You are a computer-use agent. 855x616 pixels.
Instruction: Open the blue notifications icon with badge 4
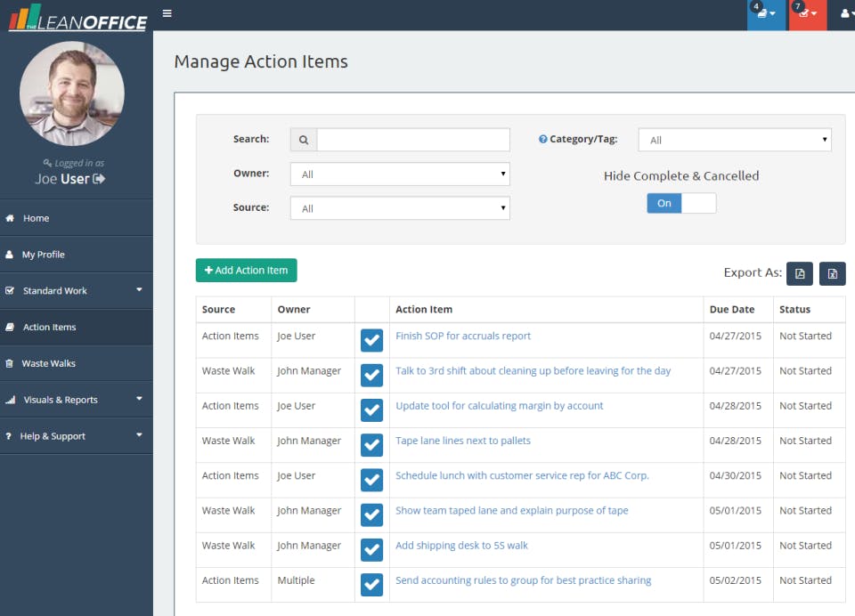(766, 13)
